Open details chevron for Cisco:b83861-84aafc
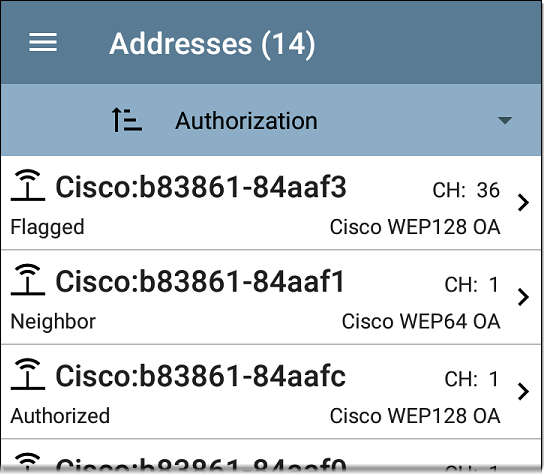The image size is (547, 476). click(x=523, y=392)
